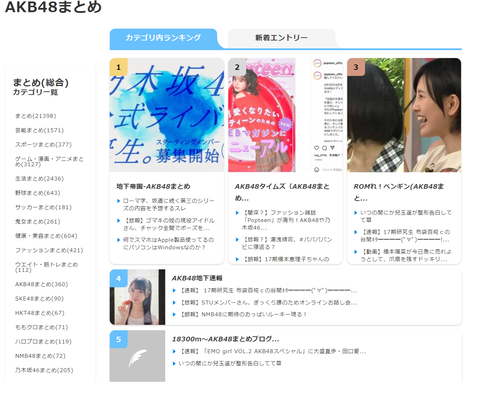Viewport: 480px width, 394px height.
Task: Open the 何でスマホはApple製品 article
Action: click(168, 243)
